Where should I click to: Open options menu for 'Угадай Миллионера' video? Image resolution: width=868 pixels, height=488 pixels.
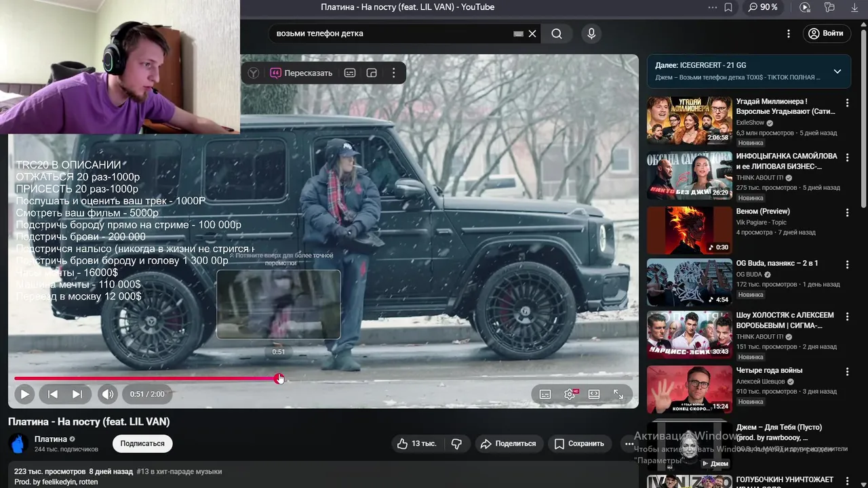(847, 103)
